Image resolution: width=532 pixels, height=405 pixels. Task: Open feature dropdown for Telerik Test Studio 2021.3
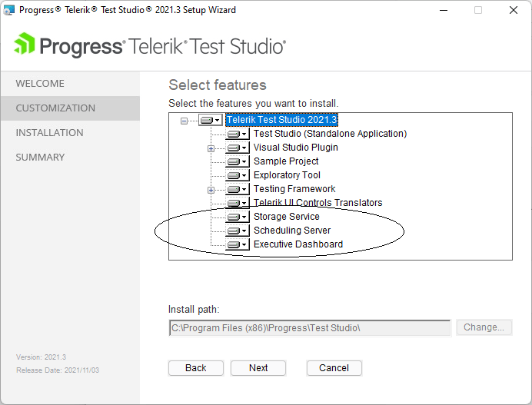coord(211,120)
